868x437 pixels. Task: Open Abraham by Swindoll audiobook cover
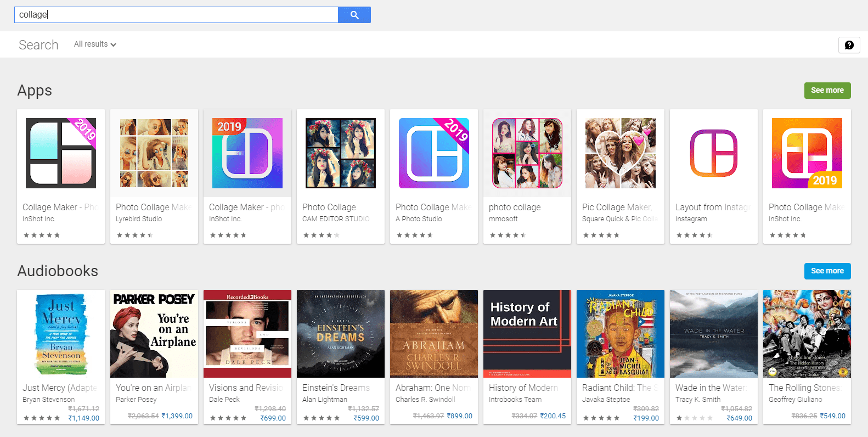pos(434,334)
